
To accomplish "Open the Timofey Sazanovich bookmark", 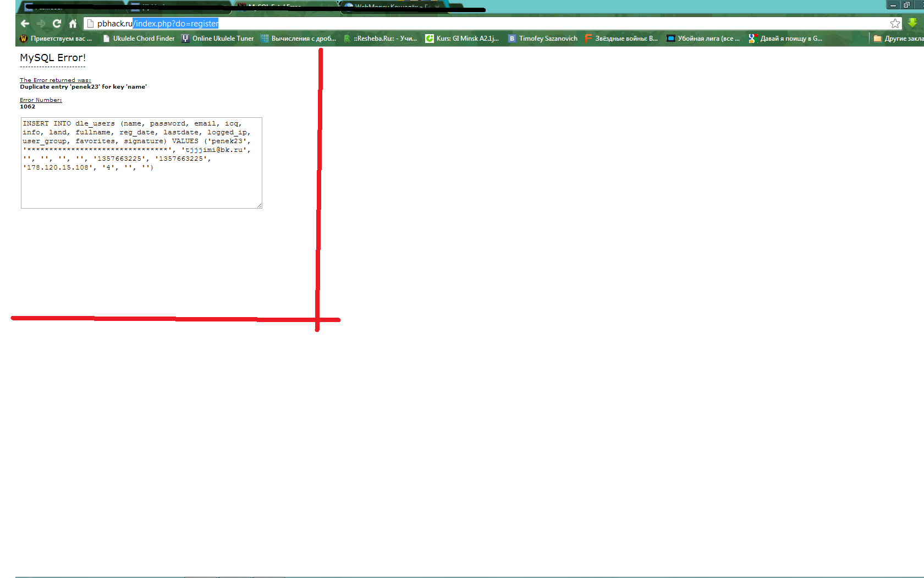I will coord(543,39).
